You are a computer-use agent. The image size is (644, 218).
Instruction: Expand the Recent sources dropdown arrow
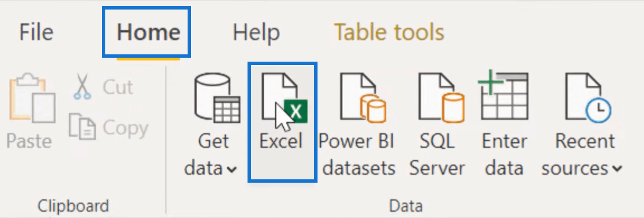click(x=617, y=169)
